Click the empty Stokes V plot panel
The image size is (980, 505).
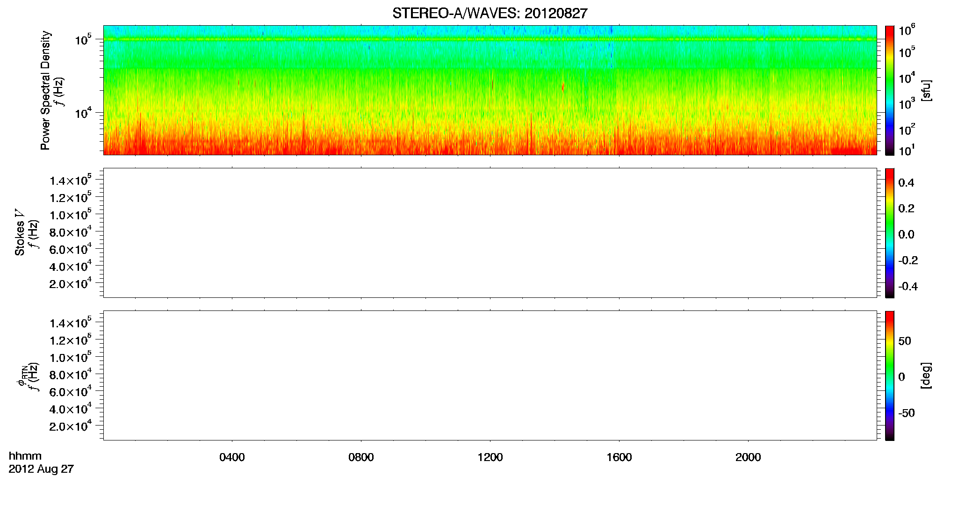[x=490, y=233]
